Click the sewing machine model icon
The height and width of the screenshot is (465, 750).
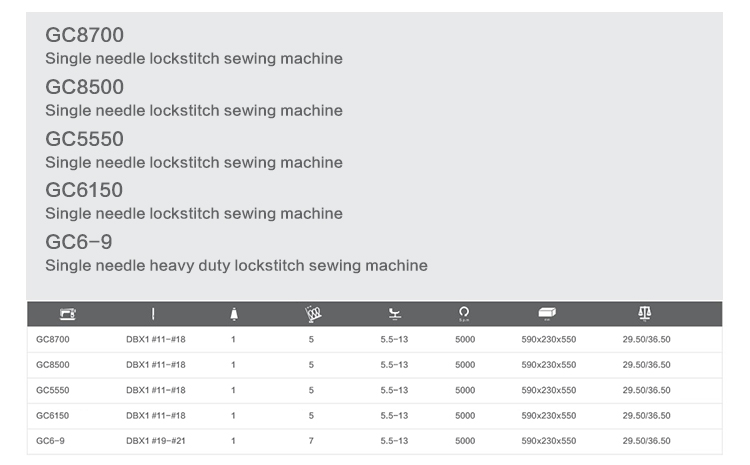pos(67,314)
